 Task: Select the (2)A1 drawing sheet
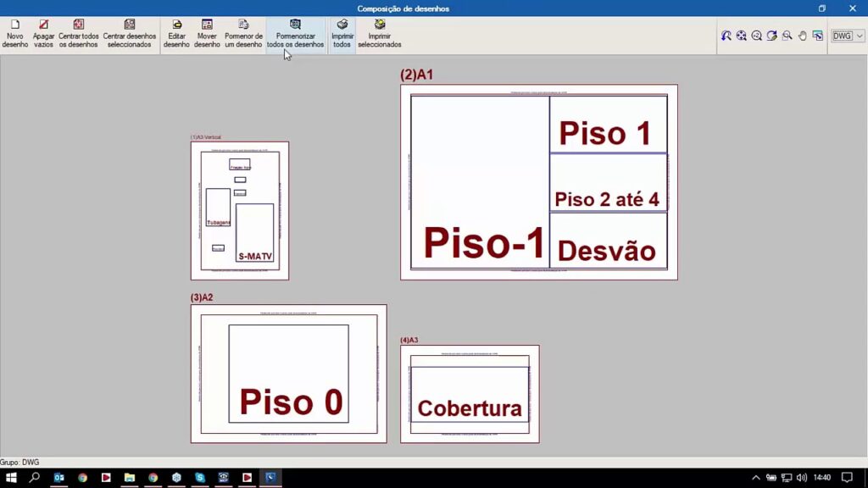coord(538,182)
